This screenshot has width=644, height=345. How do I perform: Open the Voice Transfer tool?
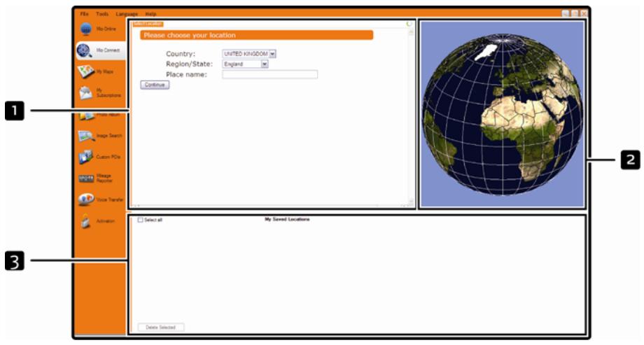[101, 199]
